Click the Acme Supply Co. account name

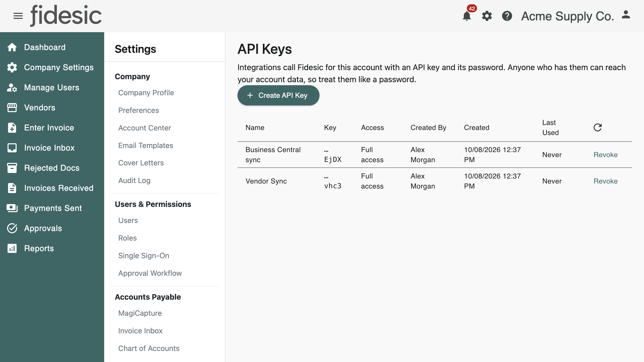point(568,16)
